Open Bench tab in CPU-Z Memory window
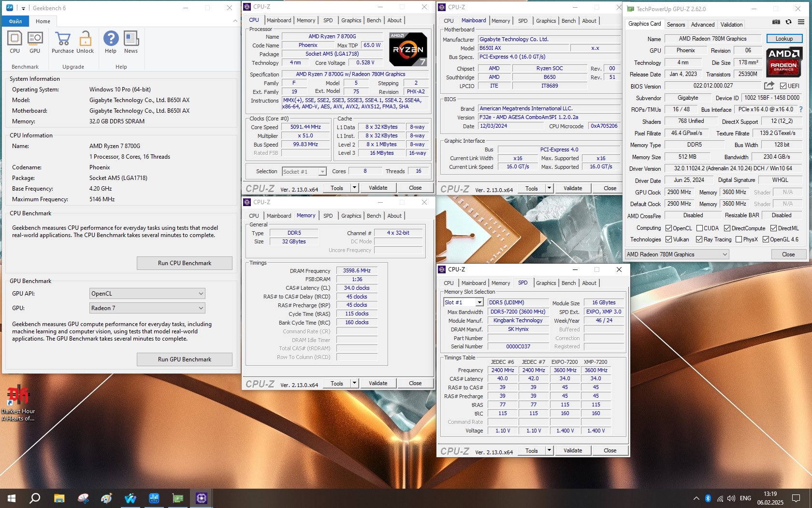Image resolution: width=812 pixels, height=508 pixels. click(374, 216)
